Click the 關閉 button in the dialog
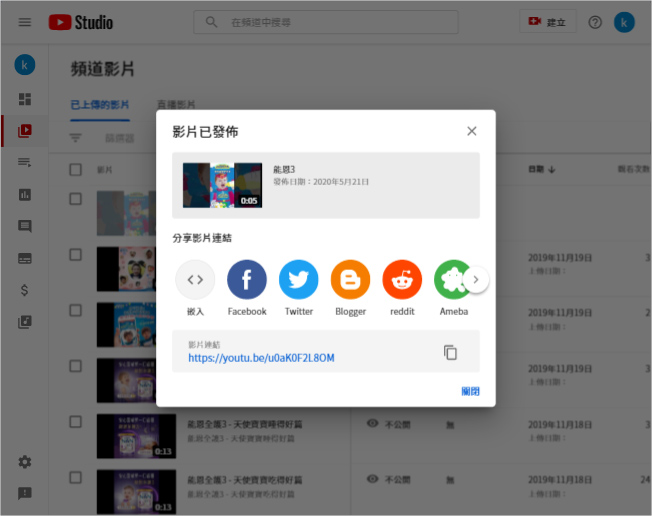Viewport: 652px width, 516px height. coord(470,391)
